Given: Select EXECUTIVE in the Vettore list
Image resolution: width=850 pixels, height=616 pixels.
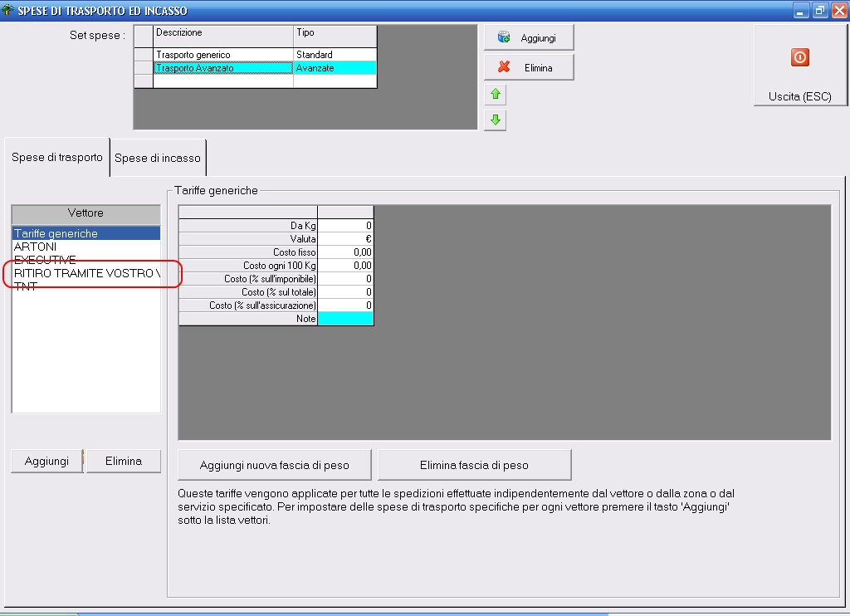Looking at the screenshot, I should click(x=86, y=260).
